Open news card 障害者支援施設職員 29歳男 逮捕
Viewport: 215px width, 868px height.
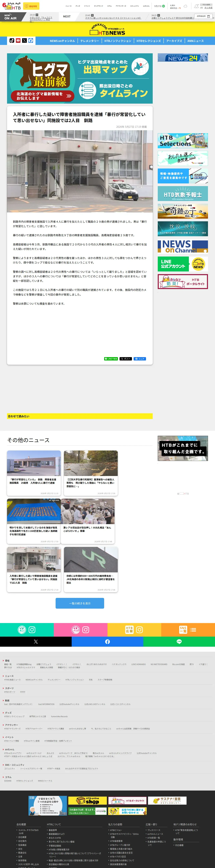click(34, 473)
